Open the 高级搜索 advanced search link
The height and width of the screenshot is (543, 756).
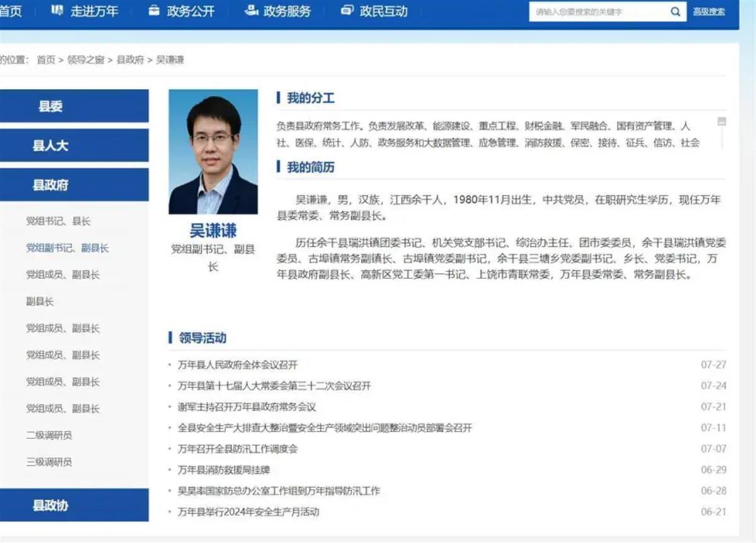coord(708,11)
